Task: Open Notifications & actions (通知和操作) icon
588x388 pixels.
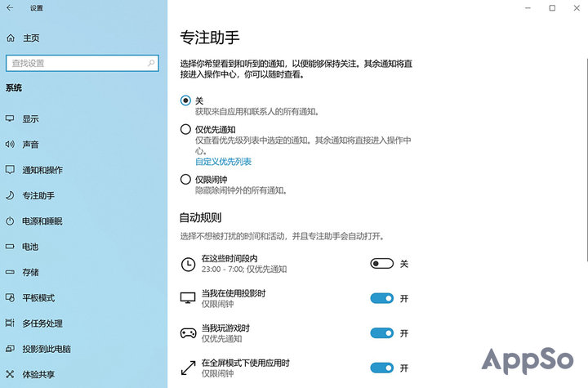Action: (11, 170)
